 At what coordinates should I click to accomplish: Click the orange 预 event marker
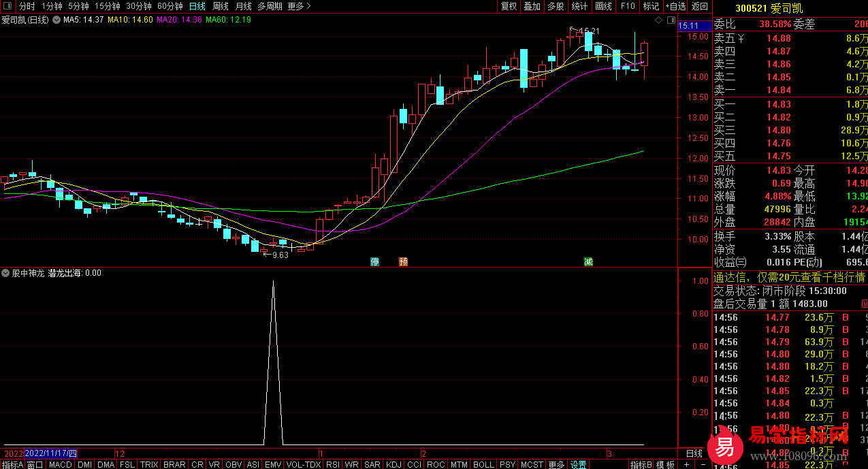(x=404, y=261)
